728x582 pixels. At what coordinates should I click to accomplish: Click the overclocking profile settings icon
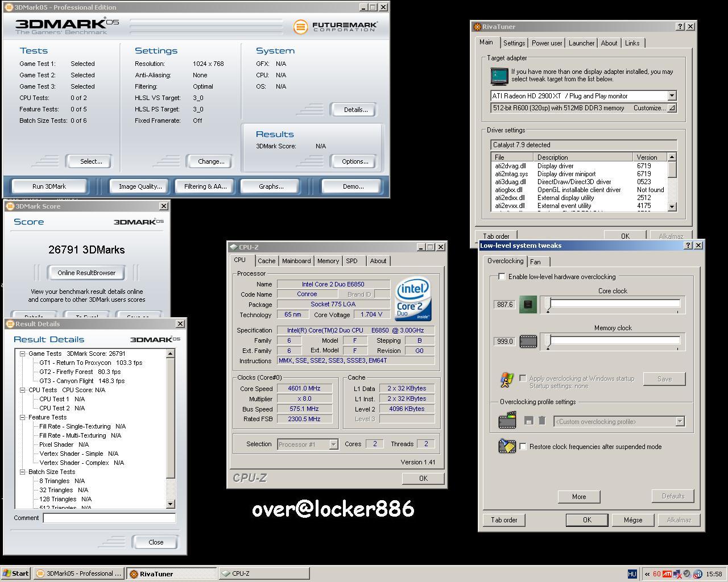[x=507, y=421]
